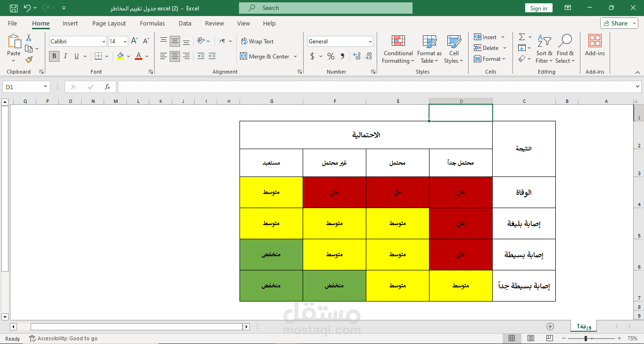Screen dimensions: 644x344
Task: Click the Increase Decimal icon
Action: pyautogui.click(x=356, y=56)
